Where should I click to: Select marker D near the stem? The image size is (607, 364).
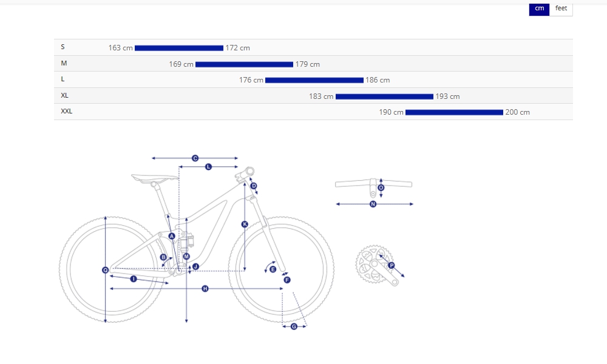(254, 186)
